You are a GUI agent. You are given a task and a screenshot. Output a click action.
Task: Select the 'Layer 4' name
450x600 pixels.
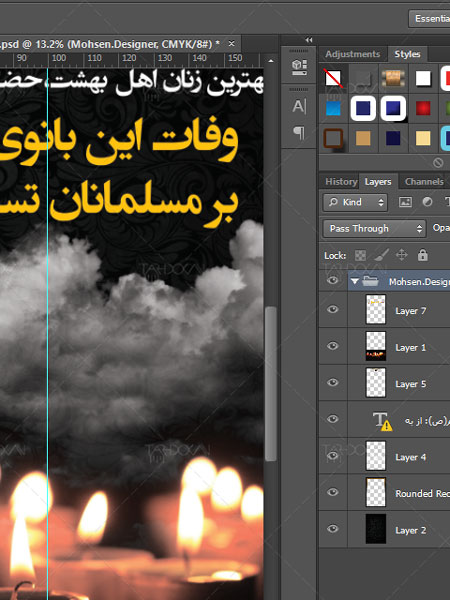tap(410, 457)
